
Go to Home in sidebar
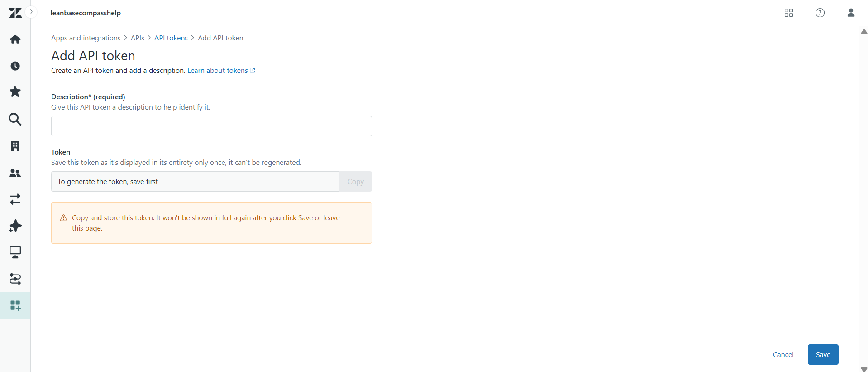pos(15,40)
